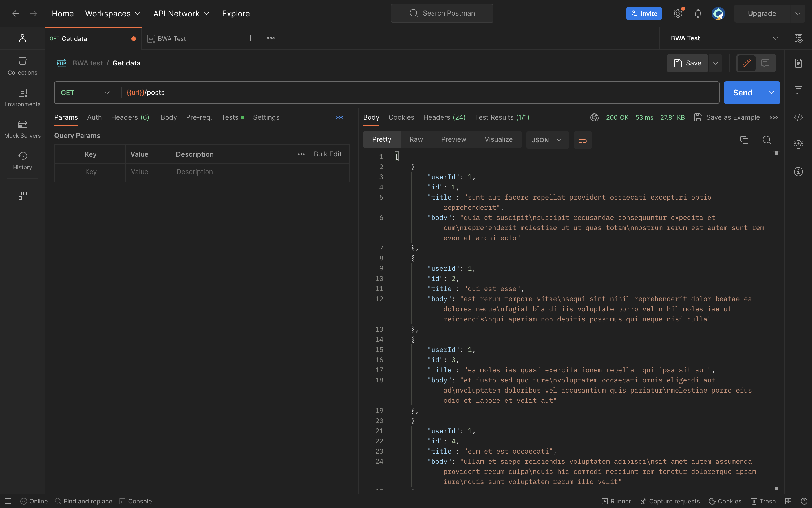Open response options three-dots menu
The width and height of the screenshot is (812, 508).
tap(773, 117)
